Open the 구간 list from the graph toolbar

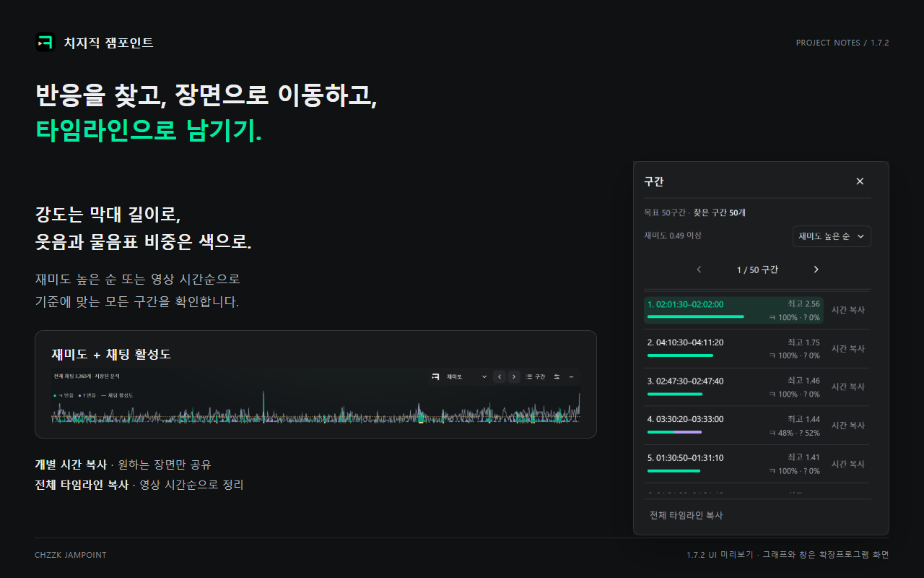(536, 376)
